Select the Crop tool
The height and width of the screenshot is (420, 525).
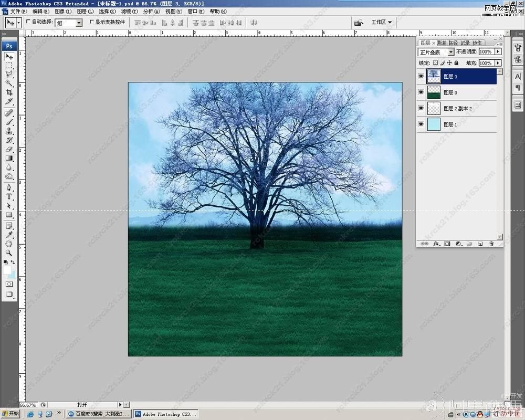[x=9, y=92]
